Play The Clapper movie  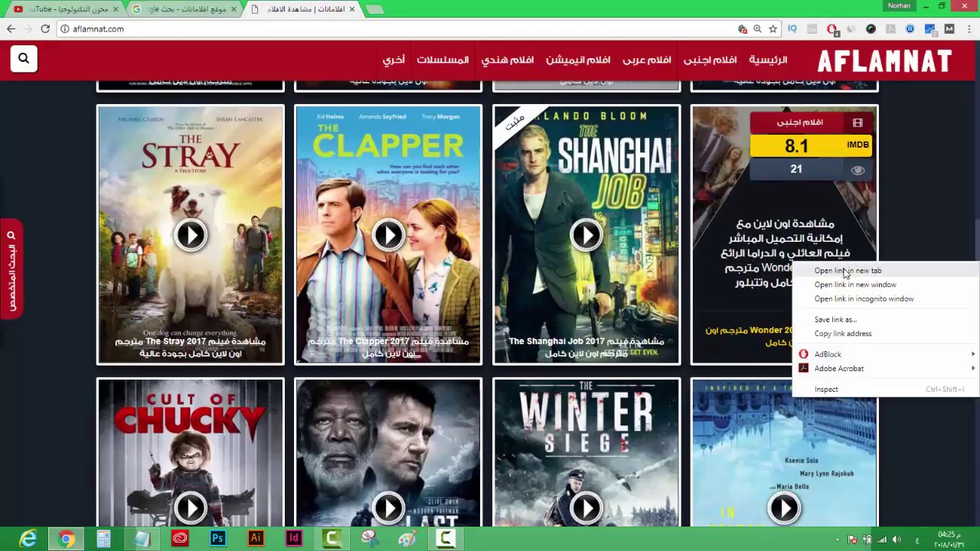point(388,235)
